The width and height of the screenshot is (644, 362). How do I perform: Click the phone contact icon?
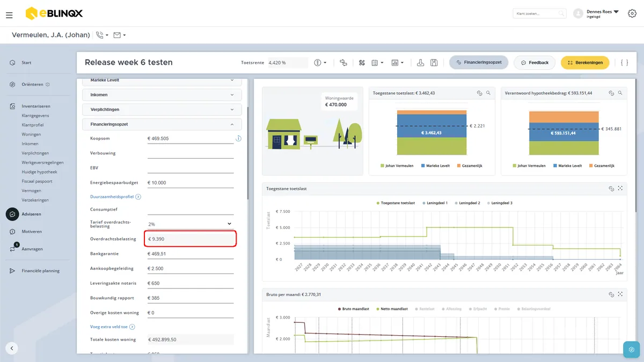coord(100,35)
